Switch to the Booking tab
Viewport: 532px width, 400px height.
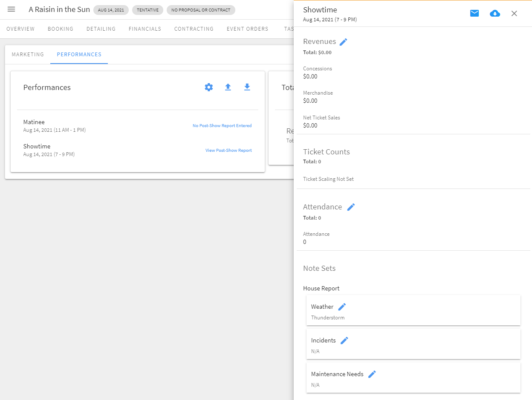click(x=61, y=29)
